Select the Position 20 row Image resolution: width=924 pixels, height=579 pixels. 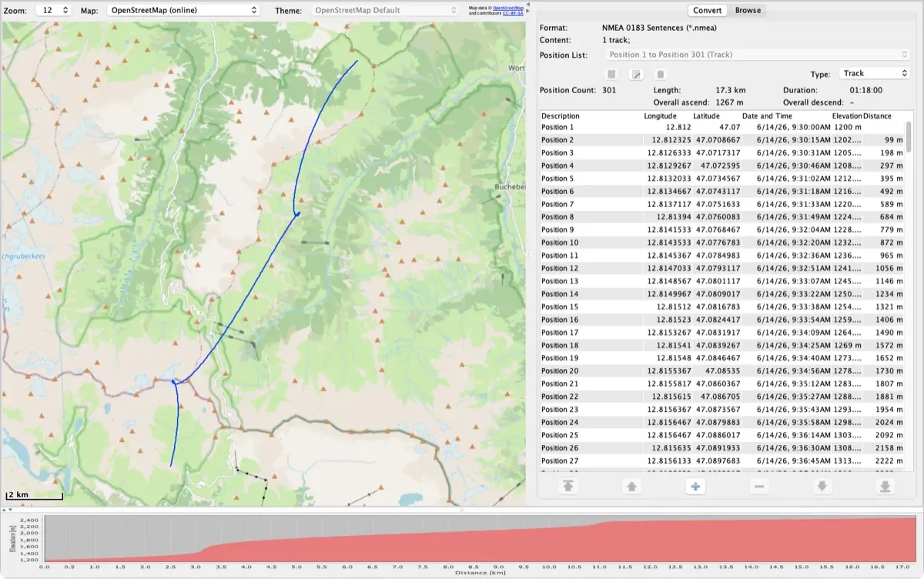pos(722,371)
